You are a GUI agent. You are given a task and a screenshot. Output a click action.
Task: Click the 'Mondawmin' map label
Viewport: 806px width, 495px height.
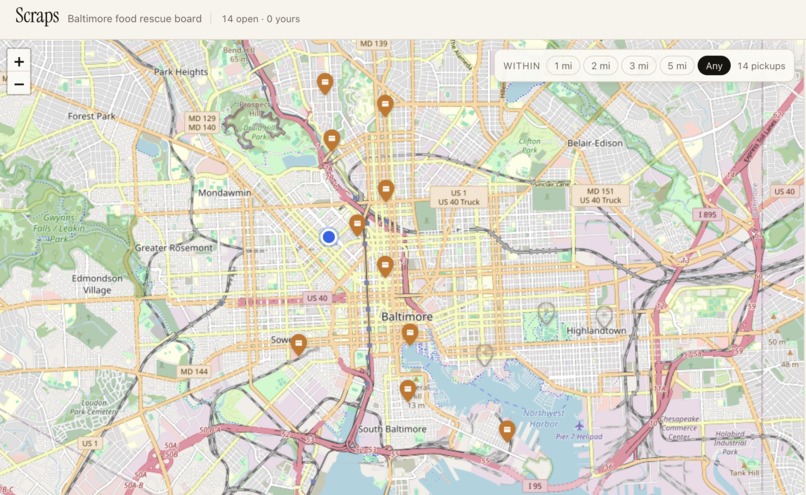click(x=225, y=193)
